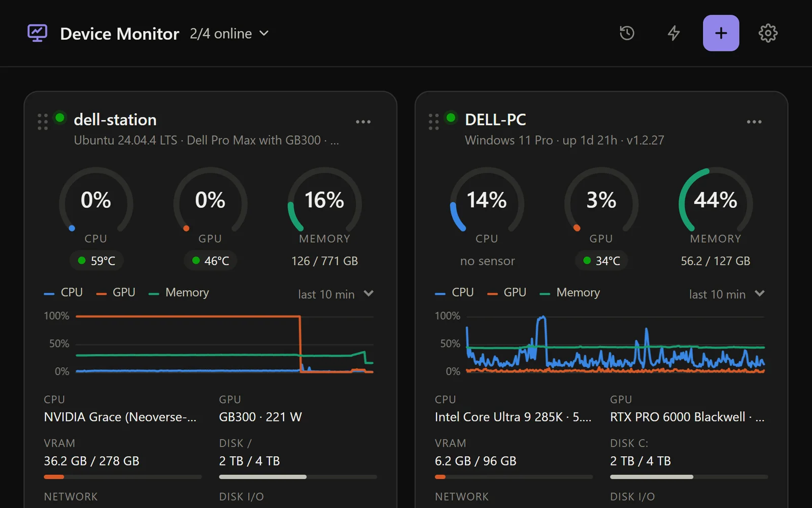Toggle CPU series in dell-station chart legend
This screenshot has width=812, height=508.
(x=63, y=293)
